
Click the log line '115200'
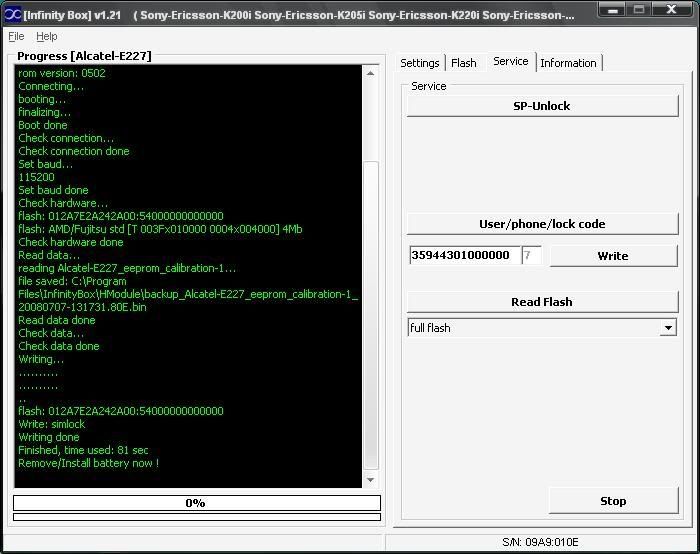pos(36,177)
